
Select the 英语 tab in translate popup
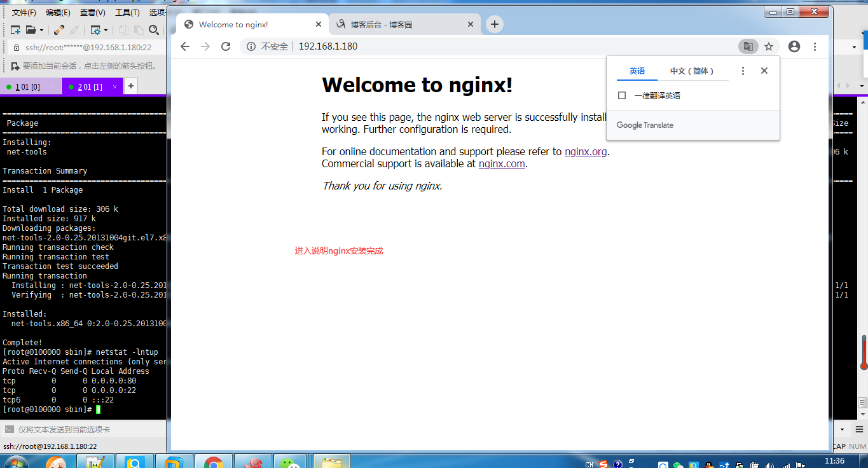(x=637, y=71)
